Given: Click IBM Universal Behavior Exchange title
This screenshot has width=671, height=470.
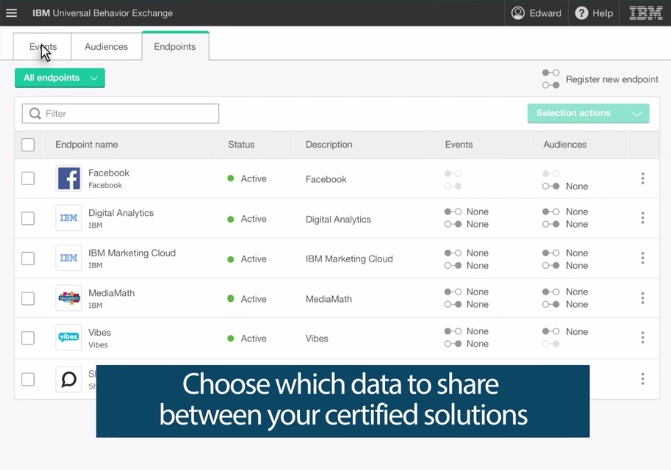Looking at the screenshot, I should pos(102,13).
